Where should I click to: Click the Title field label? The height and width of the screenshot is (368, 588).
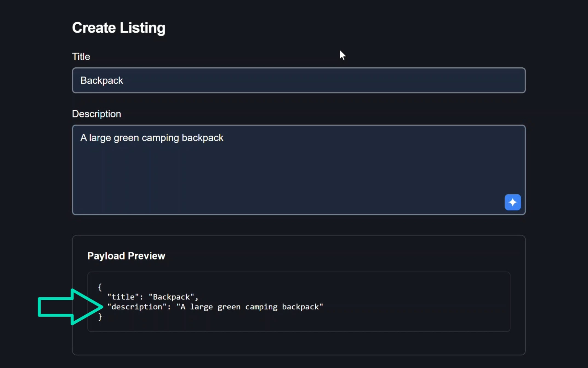point(81,56)
